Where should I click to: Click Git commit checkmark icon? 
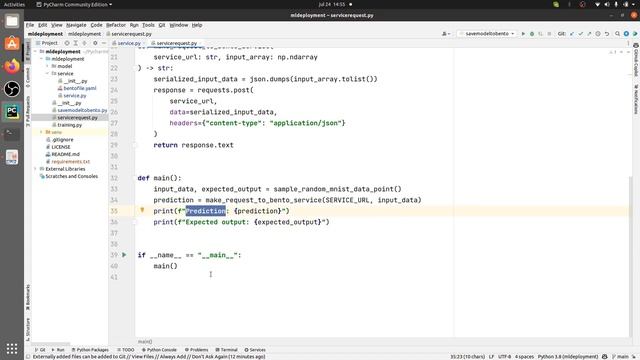pyautogui.click(x=580, y=34)
